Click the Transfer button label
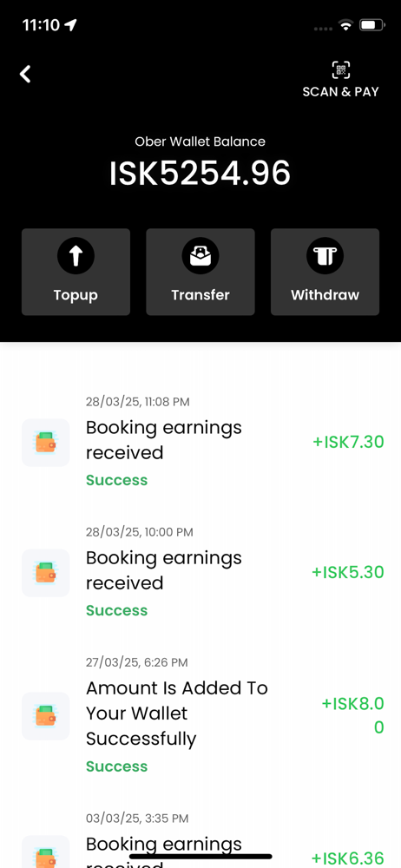This screenshot has width=401, height=868. click(x=200, y=295)
